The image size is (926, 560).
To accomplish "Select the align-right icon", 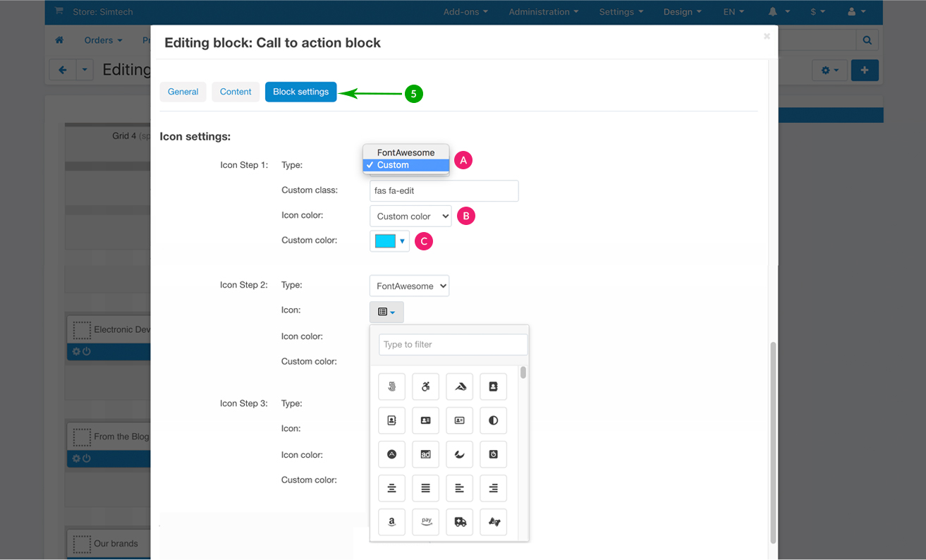I will (x=493, y=488).
